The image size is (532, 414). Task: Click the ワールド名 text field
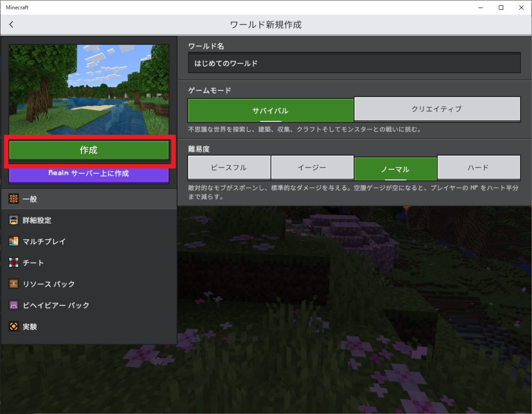coord(354,63)
